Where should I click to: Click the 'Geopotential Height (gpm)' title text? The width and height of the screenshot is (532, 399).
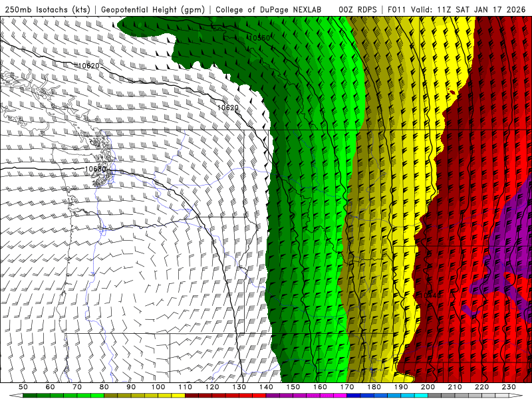(153, 9)
